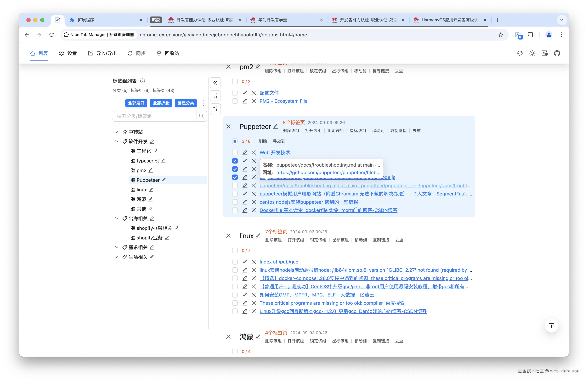Screen dimensions: 588x382
Task: Click the 全部展开 button
Action: tap(136, 103)
